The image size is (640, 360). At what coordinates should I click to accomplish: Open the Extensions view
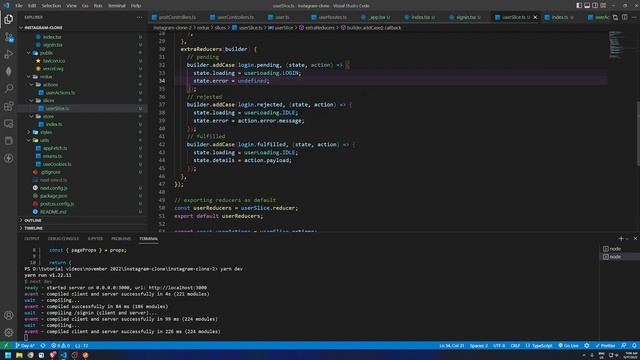[9, 106]
